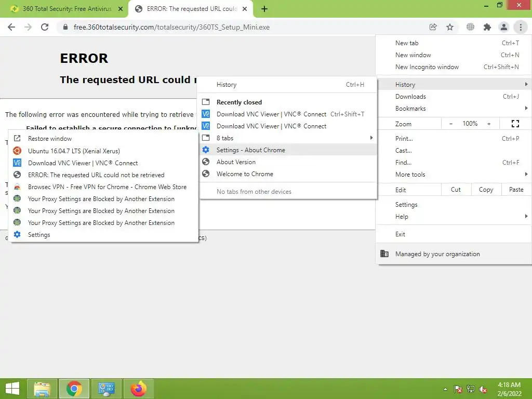
Task: Open Windows Start menu
Action: point(12,389)
